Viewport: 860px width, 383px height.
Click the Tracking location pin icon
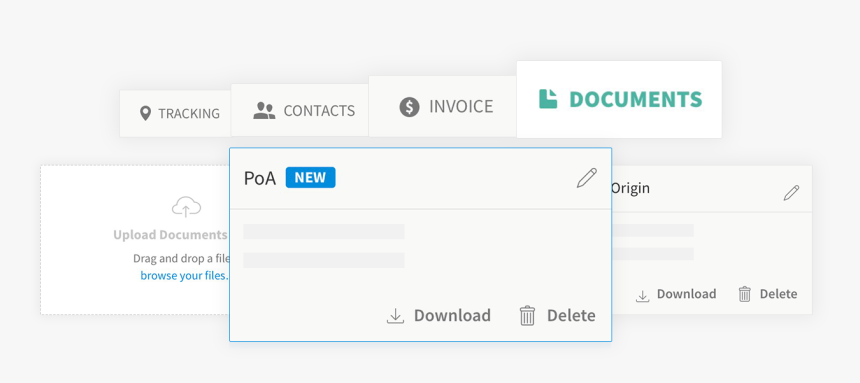click(145, 114)
